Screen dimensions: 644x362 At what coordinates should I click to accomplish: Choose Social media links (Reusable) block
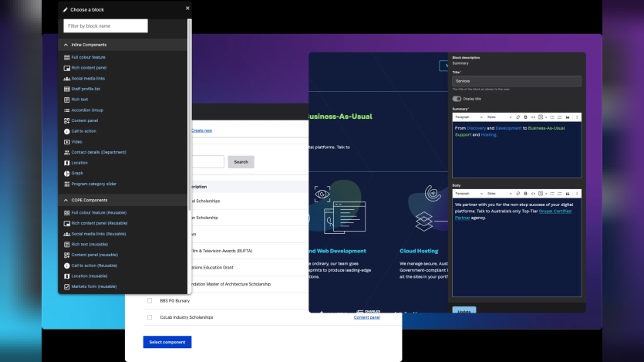[99, 234]
